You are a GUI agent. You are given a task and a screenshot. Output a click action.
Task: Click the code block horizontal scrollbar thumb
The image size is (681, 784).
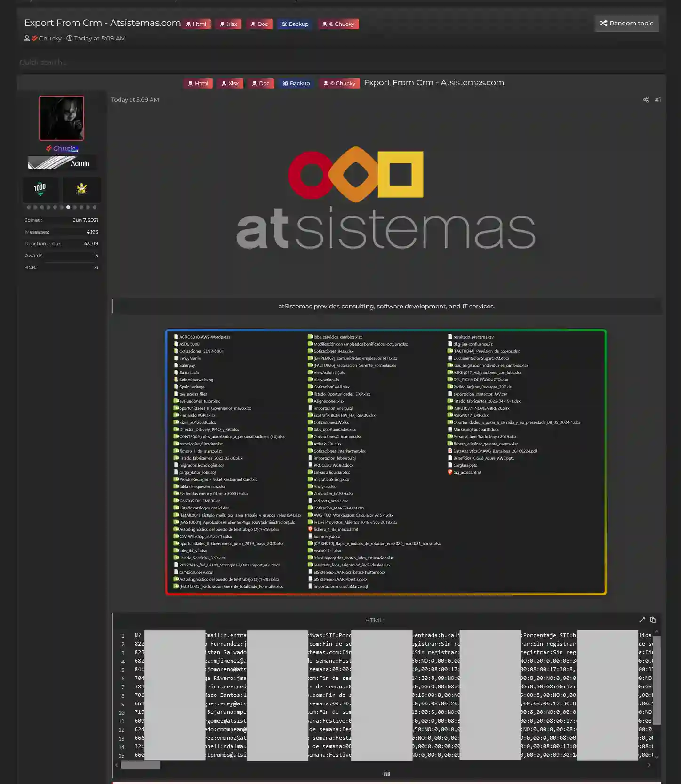(x=141, y=765)
